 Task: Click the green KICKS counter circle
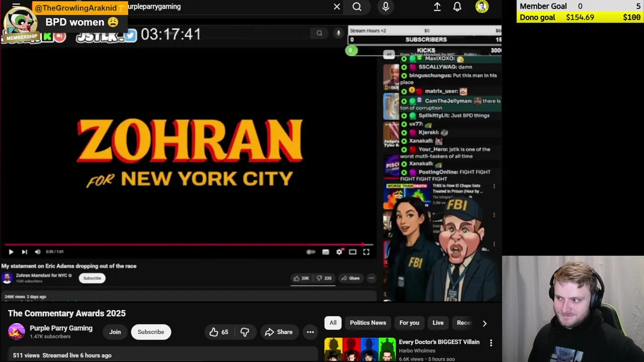point(351,50)
